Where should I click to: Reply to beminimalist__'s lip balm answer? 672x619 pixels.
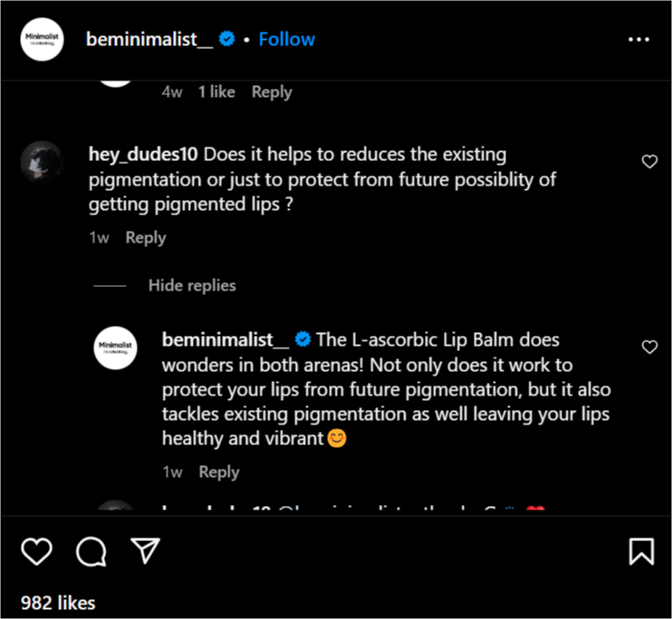click(218, 471)
